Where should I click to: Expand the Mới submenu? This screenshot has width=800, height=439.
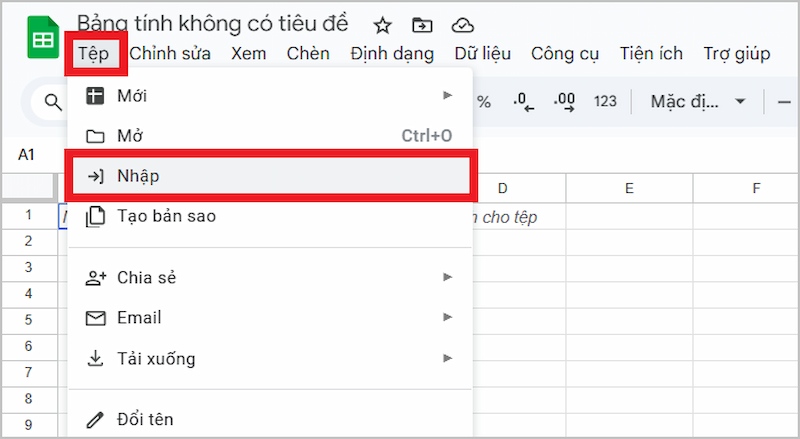270,95
